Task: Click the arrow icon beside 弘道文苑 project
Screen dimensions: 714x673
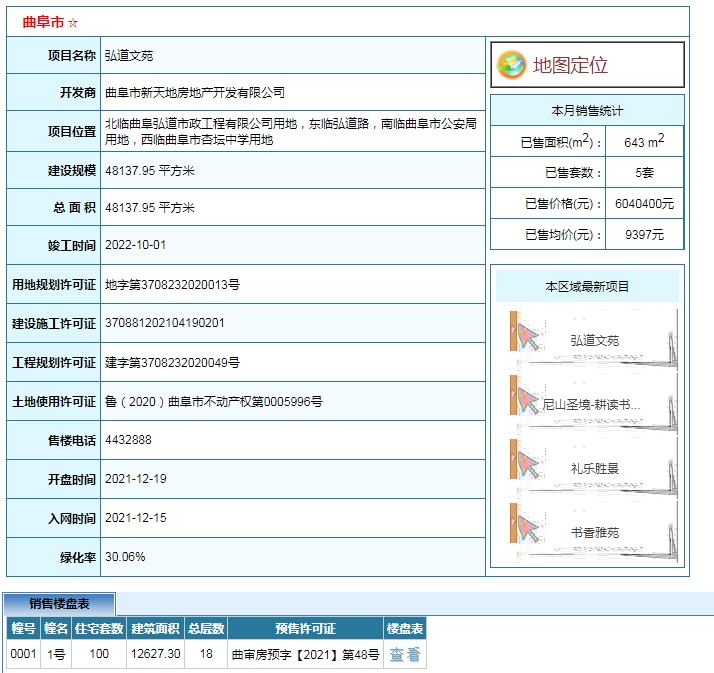Action: coord(528,337)
